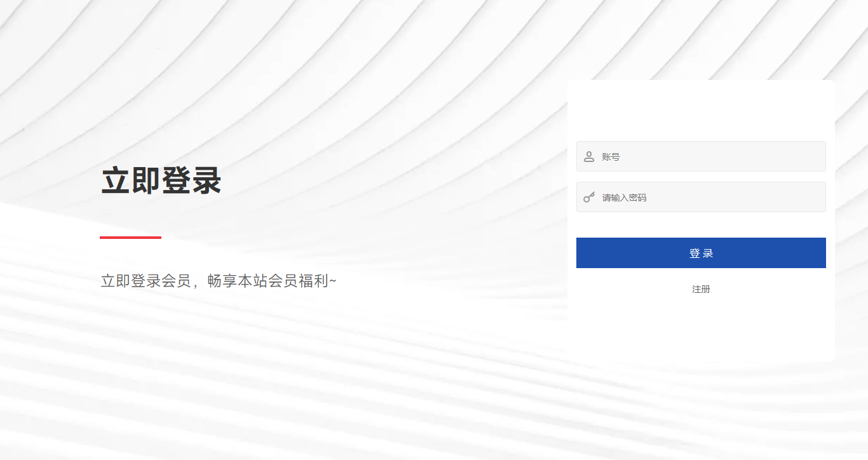Image resolution: width=868 pixels, height=460 pixels.
Task: Click the subtitle 立即登录会员，畅享本站会员福利~
Action: point(219,281)
